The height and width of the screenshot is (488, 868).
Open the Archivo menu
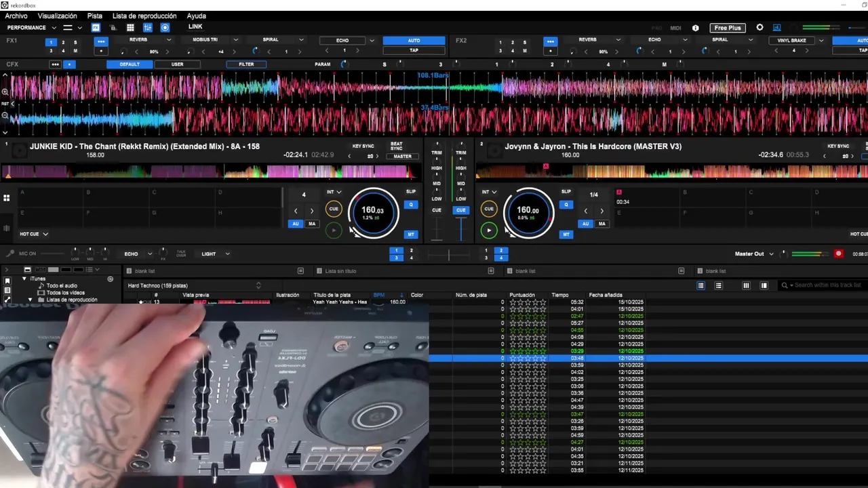[x=16, y=16]
